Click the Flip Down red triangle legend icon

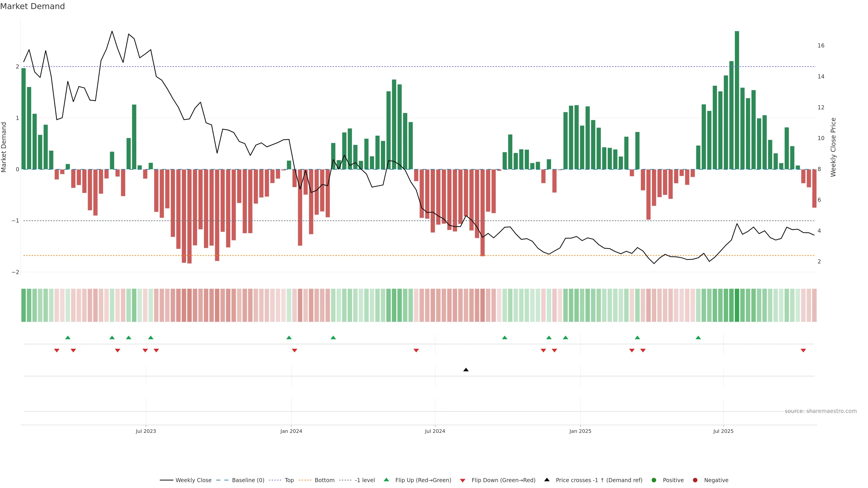pyautogui.click(x=463, y=481)
